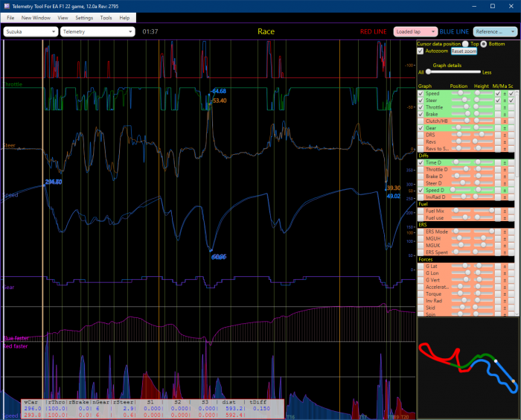The height and width of the screenshot is (420, 521).
Task: Disable the Brake graph checkbox
Action: click(x=421, y=115)
